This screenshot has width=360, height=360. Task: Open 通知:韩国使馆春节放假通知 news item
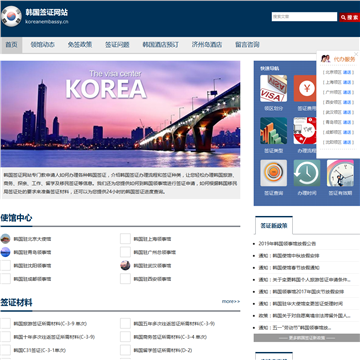pos(289,268)
